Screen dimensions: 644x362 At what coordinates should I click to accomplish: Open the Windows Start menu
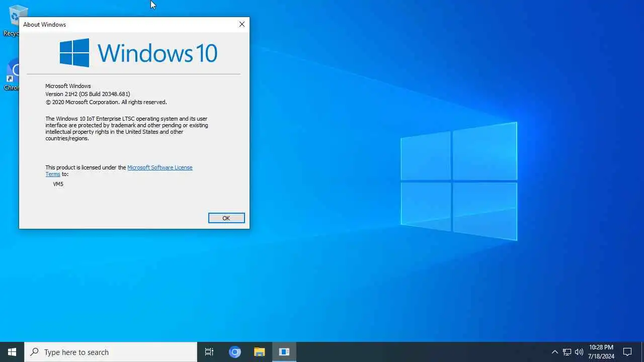[12, 352]
